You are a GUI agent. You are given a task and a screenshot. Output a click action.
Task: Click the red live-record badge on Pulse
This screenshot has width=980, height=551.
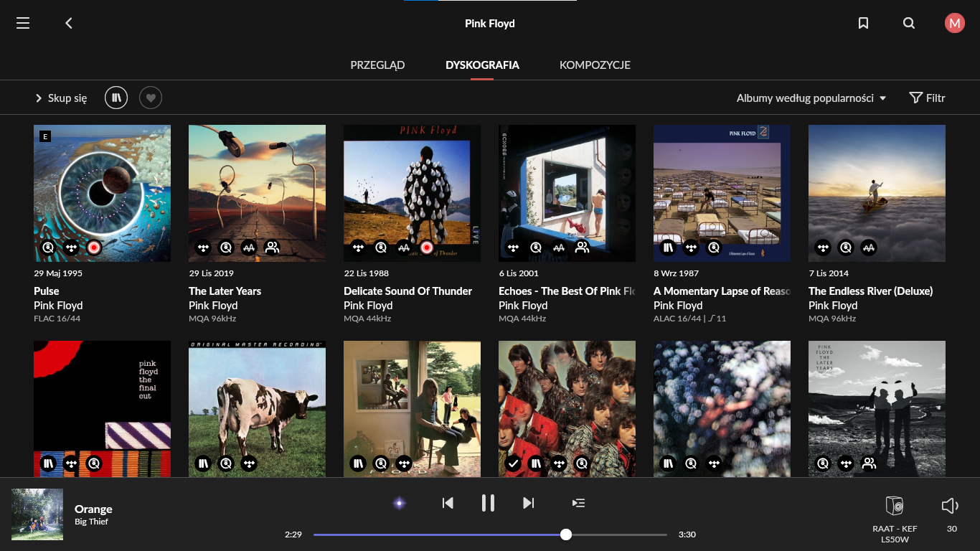tap(94, 248)
